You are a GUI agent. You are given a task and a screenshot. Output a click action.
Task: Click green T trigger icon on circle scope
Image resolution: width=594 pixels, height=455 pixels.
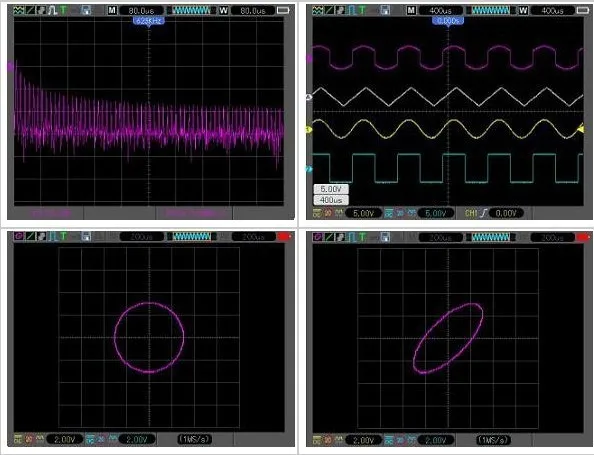coord(63,237)
